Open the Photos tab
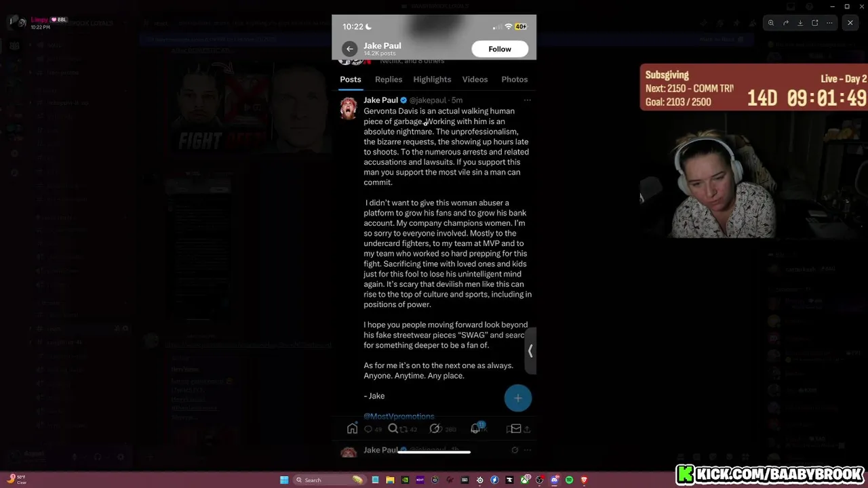This screenshot has width=868, height=488. 514,79
